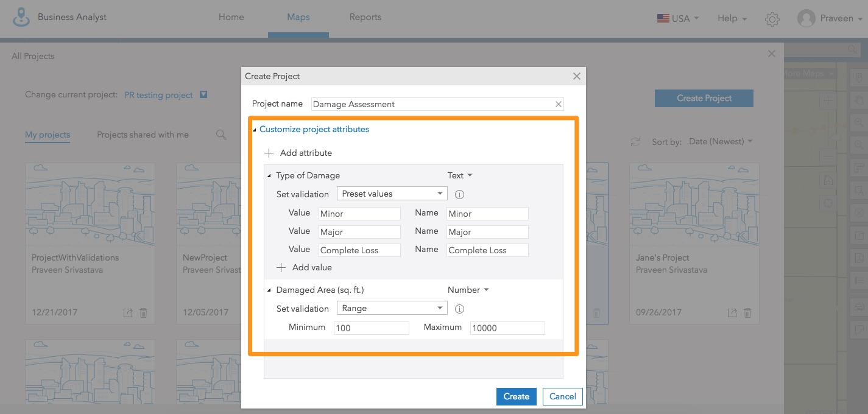Refresh the project list via refresh icon
868x414 pixels.
pyautogui.click(x=635, y=142)
